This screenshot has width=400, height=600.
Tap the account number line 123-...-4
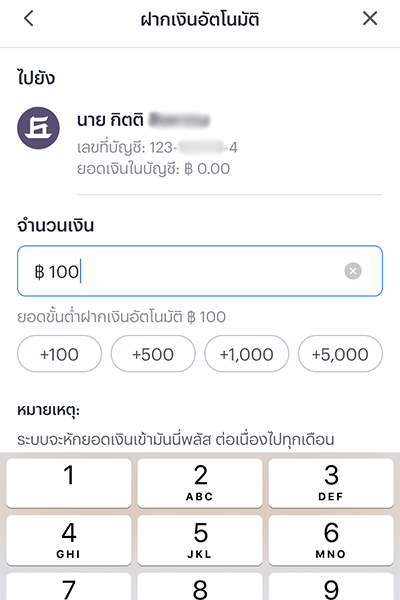point(157,147)
